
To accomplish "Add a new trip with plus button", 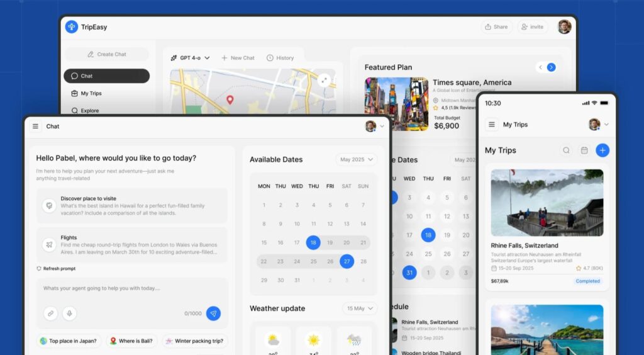I will pyautogui.click(x=602, y=150).
